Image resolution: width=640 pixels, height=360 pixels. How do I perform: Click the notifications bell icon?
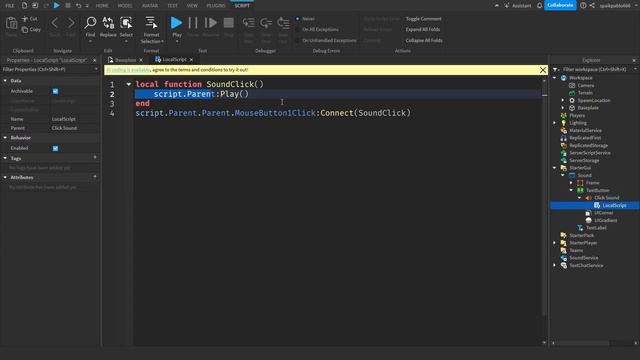click(540, 5)
